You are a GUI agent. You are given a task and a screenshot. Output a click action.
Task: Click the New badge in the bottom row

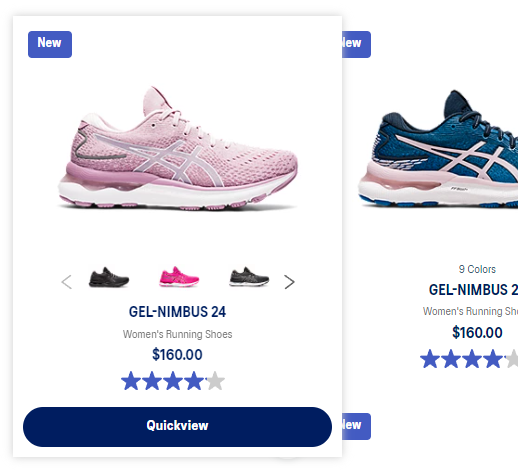click(356, 426)
